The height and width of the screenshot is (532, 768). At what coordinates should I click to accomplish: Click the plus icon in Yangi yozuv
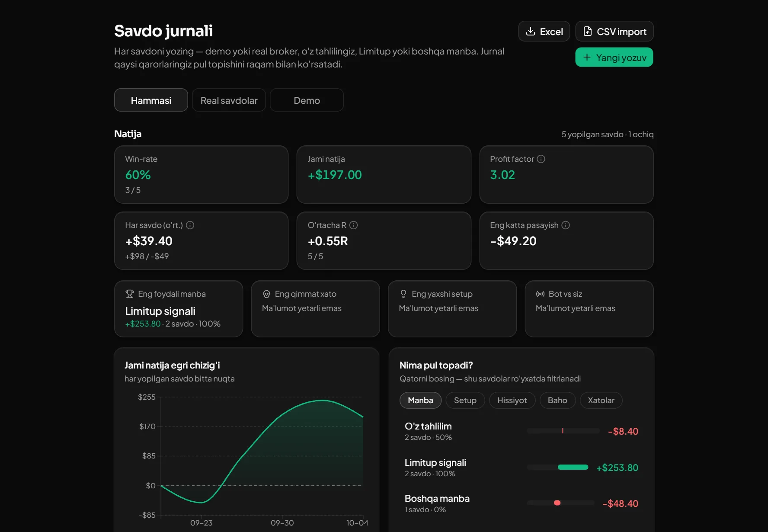pyautogui.click(x=587, y=57)
